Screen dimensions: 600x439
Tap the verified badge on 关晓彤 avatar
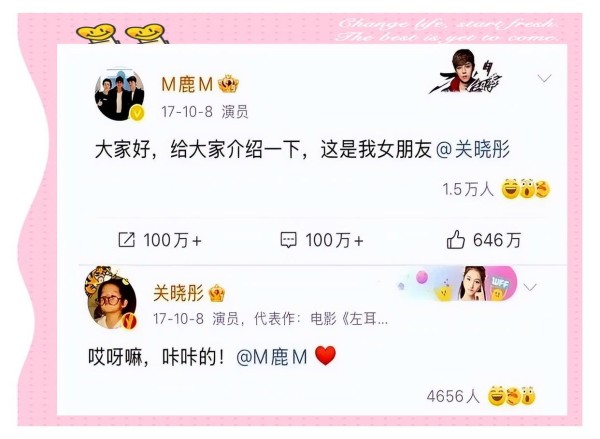point(129,320)
